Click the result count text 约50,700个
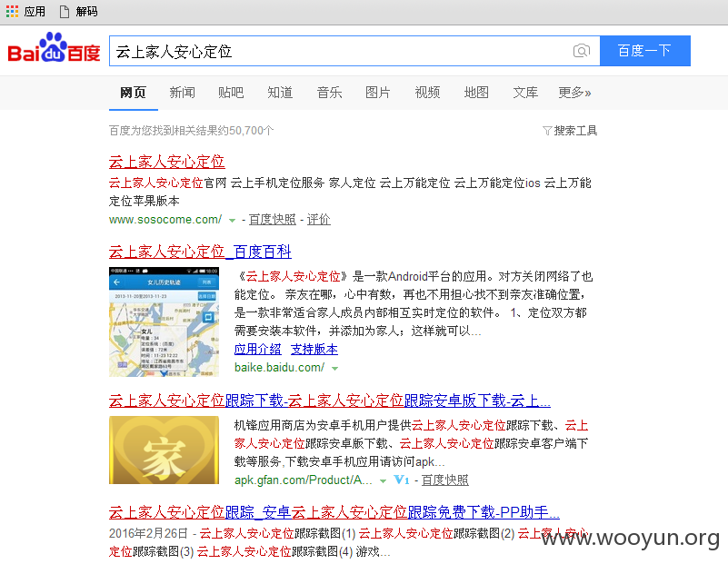Image resolution: width=728 pixels, height=564 pixels. [x=245, y=131]
